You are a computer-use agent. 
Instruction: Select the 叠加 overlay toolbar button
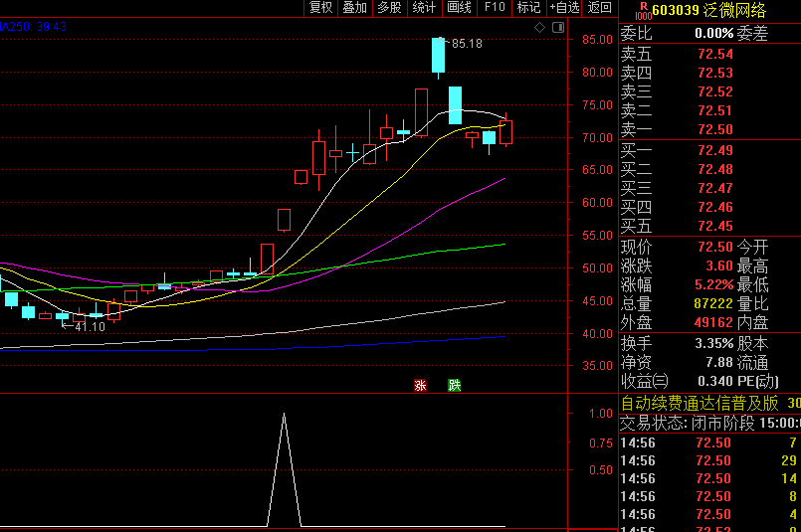tap(354, 8)
